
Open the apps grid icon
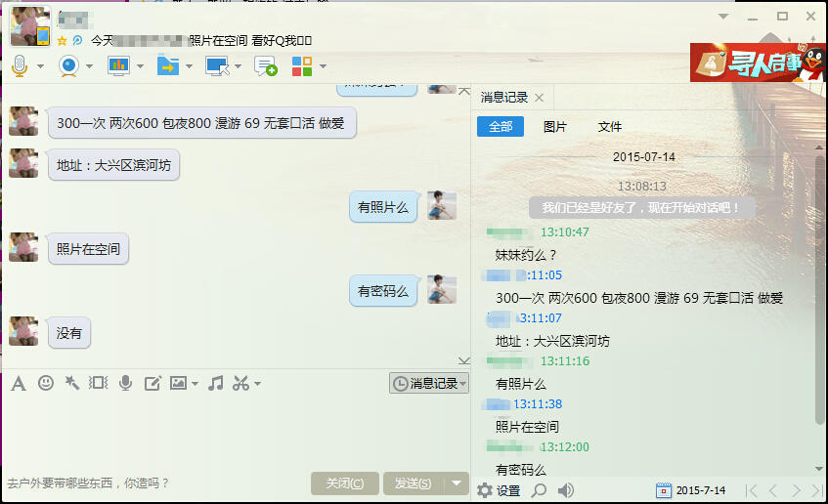tap(302, 66)
